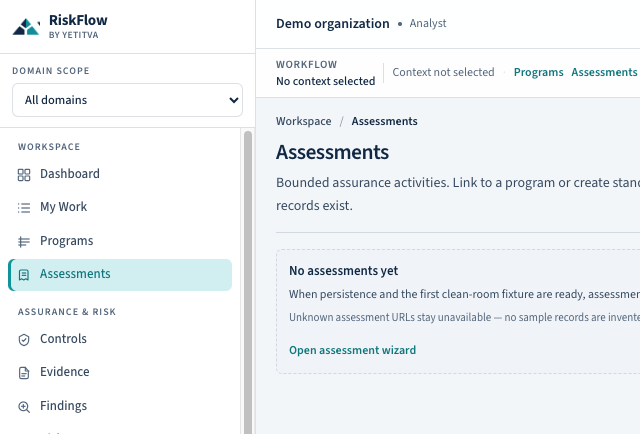
Task: Click the Programs icon in sidebar
Action: (x=24, y=242)
